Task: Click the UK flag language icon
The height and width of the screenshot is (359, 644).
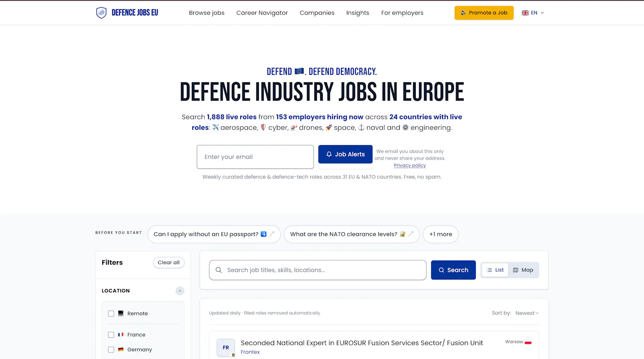Action: pos(525,13)
